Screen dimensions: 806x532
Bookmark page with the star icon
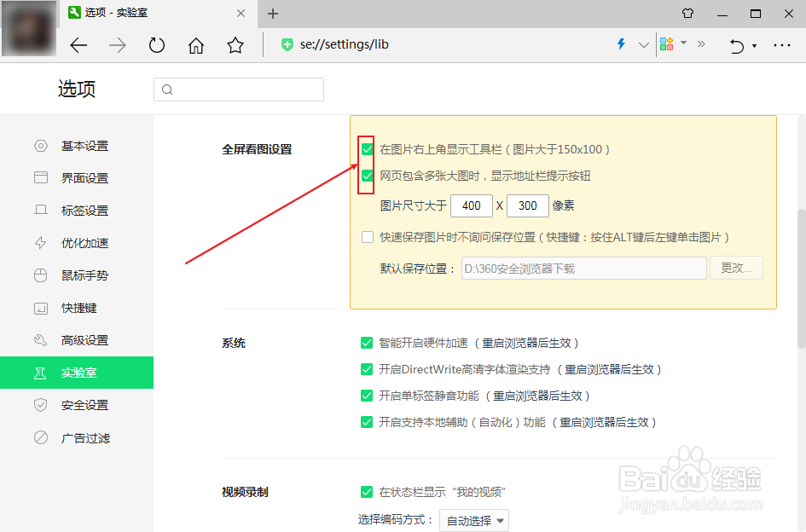click(x=235, y=45)
